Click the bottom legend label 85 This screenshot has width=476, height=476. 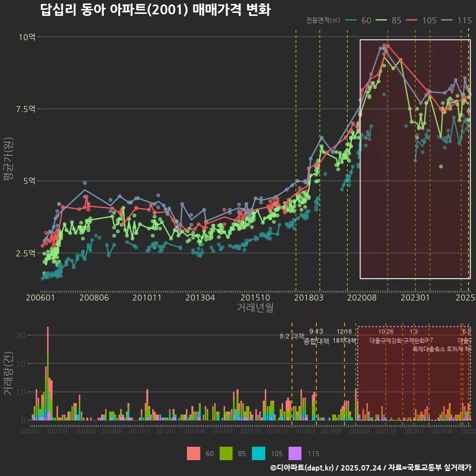click(241, 454)
